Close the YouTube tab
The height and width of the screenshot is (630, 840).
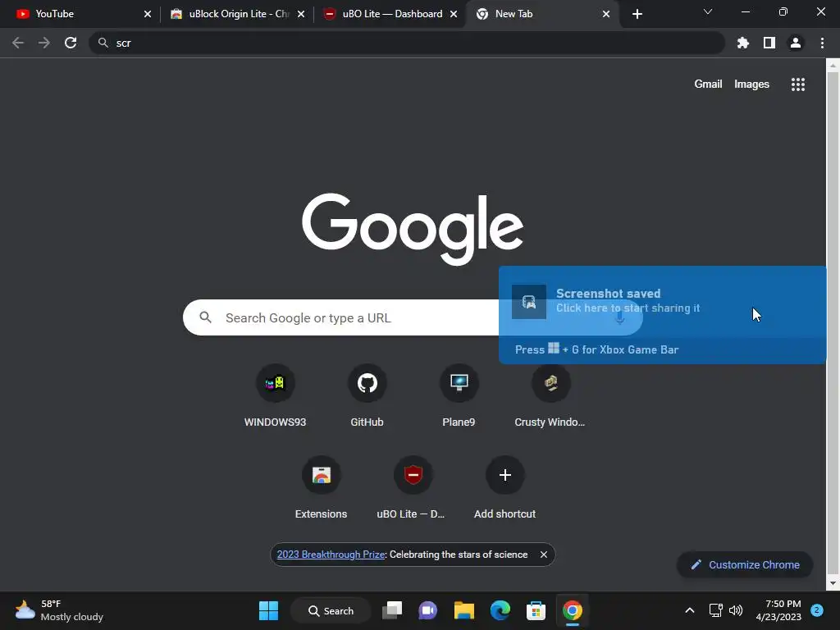point(148,14)
